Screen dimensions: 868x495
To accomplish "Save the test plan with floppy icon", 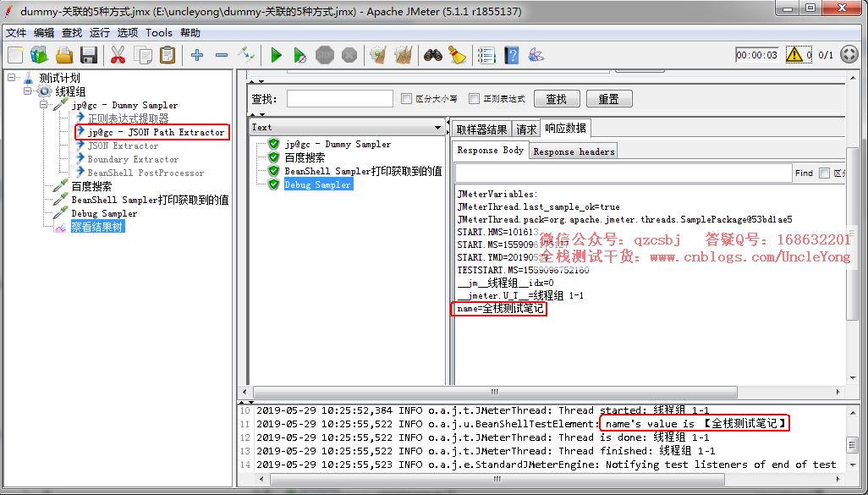I will pyautogui.click(x=89, y=55).
